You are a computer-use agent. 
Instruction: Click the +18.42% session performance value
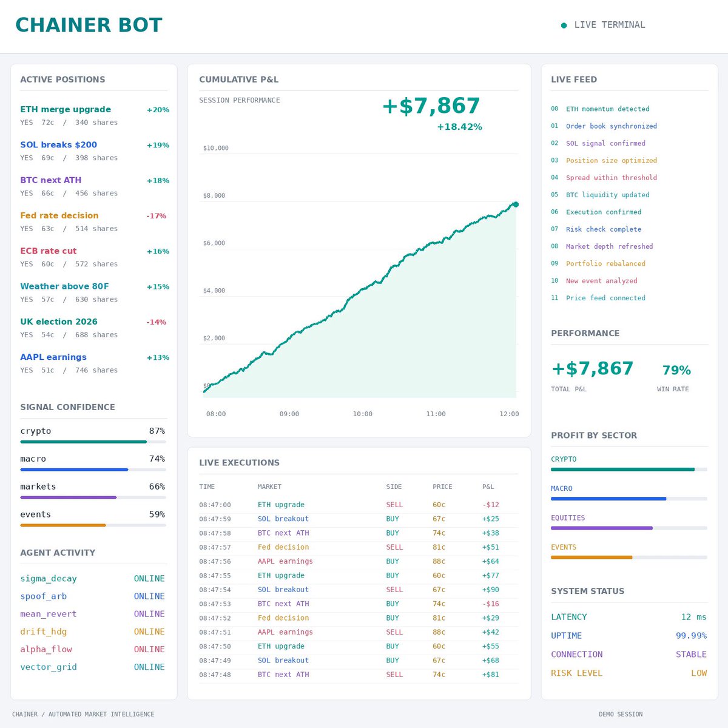click(x=459, y=127)
